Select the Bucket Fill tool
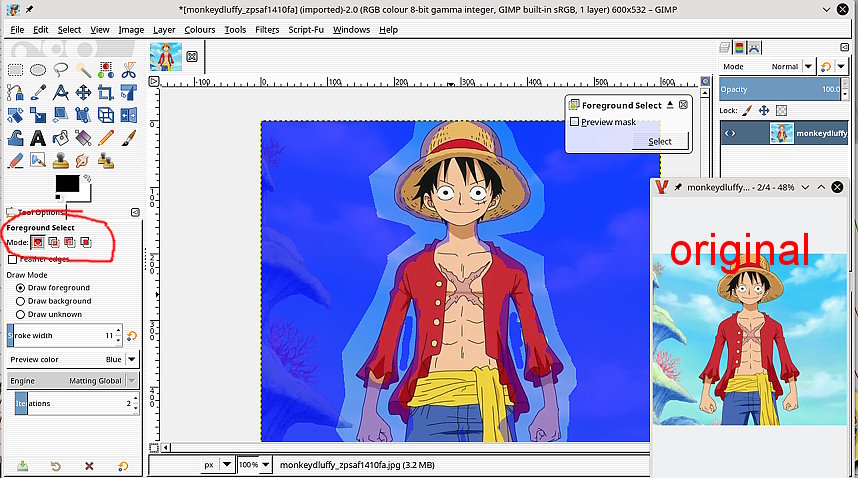The image size is (858, 478). click(x=61, y=138)
